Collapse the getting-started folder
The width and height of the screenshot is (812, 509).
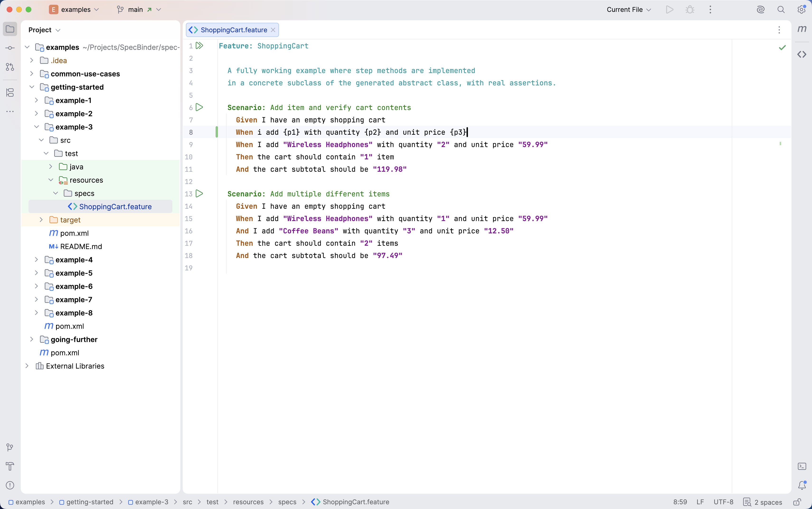pos(32,87)
